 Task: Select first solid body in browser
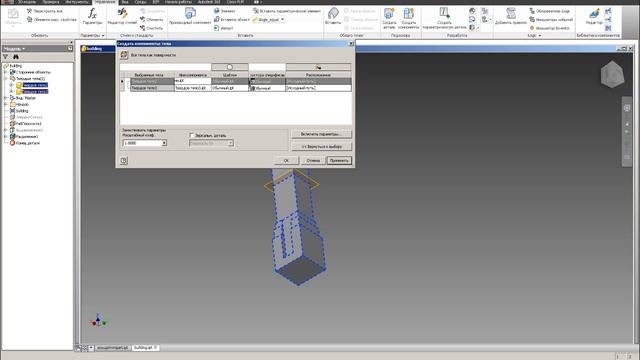pyautogui.click(x=35, y=85)
